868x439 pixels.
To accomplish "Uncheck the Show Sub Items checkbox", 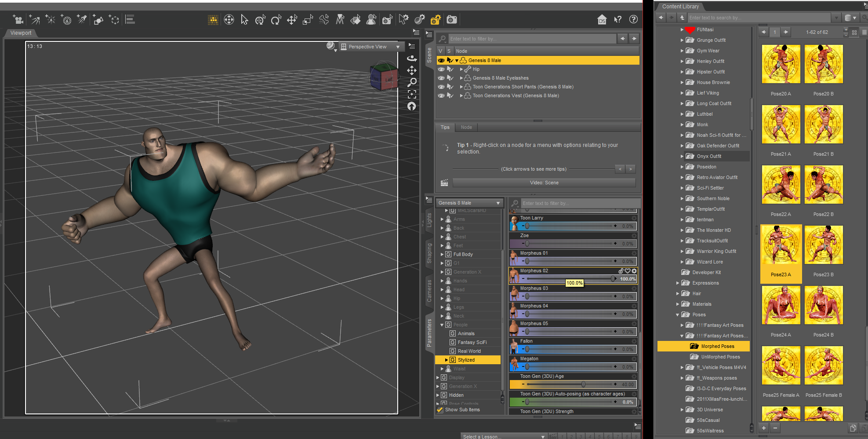I will tap(440, 410).
